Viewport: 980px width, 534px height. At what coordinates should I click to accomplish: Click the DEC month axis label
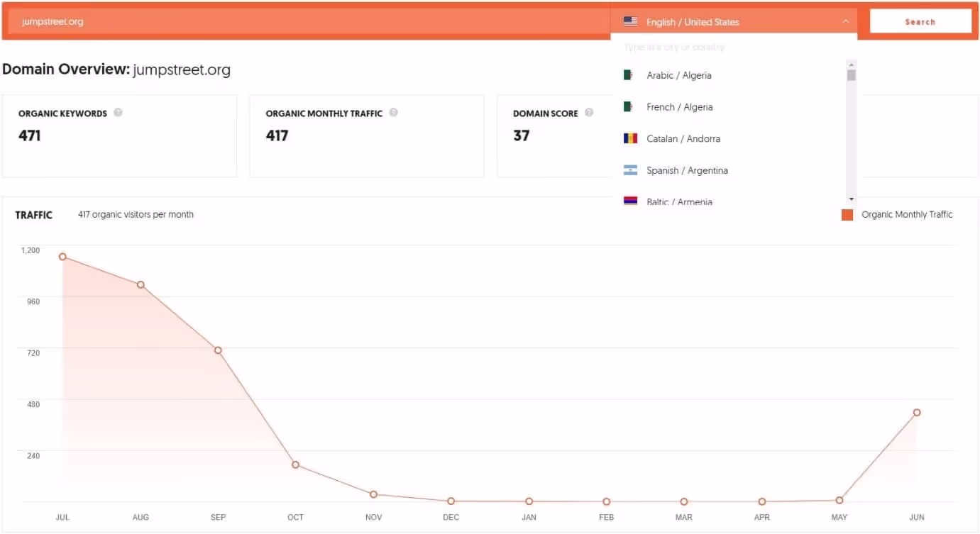451,517
